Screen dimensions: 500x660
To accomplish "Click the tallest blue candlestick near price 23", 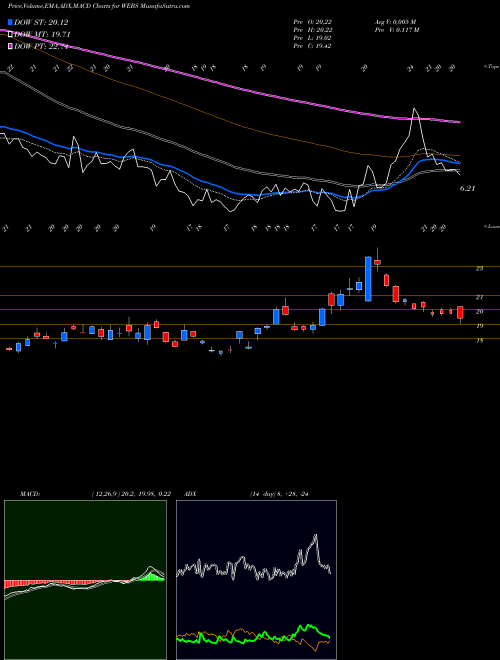I will pyautogui.click(x=368, y=279).
